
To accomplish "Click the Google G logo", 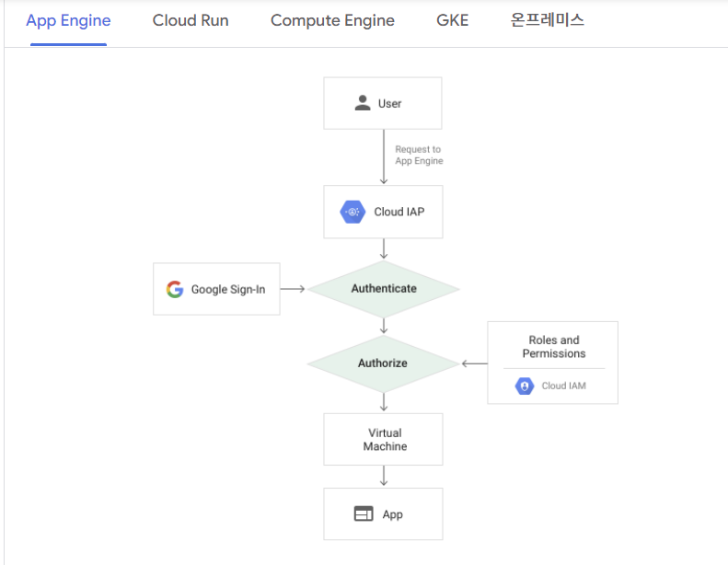I will (175, 289).
